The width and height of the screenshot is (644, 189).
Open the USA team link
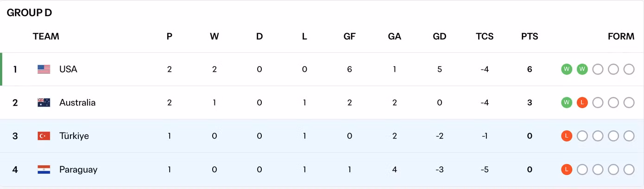coord(68,69)
